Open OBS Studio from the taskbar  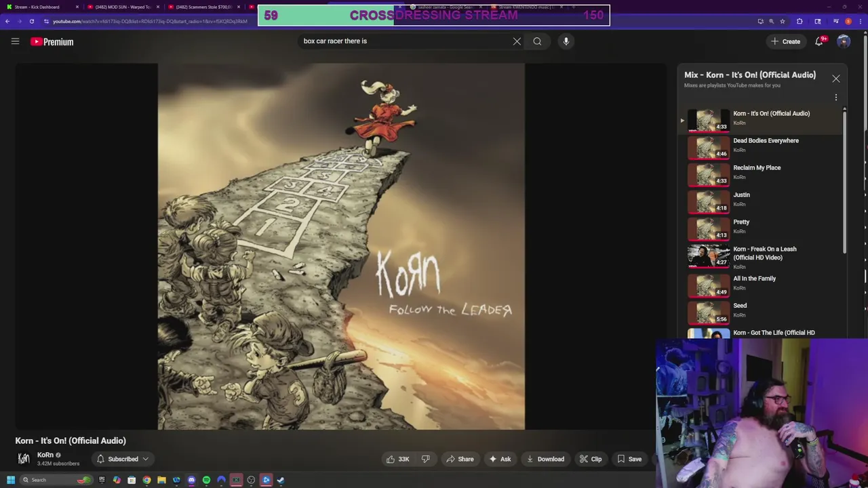point(251,480)
